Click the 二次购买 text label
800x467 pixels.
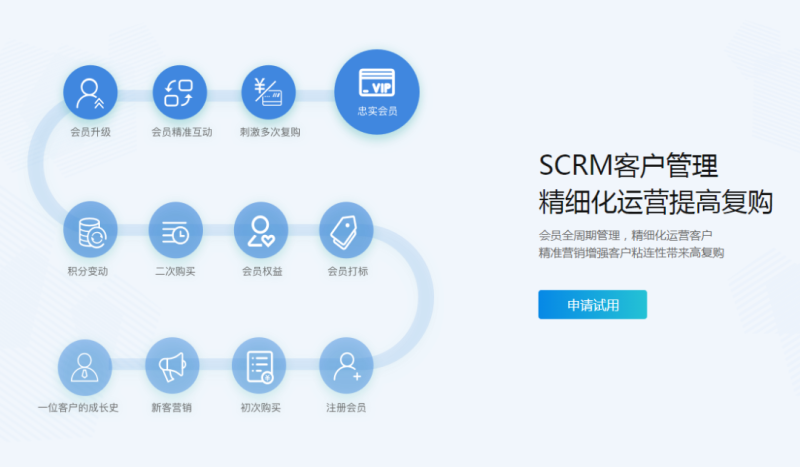click(175, 271)
